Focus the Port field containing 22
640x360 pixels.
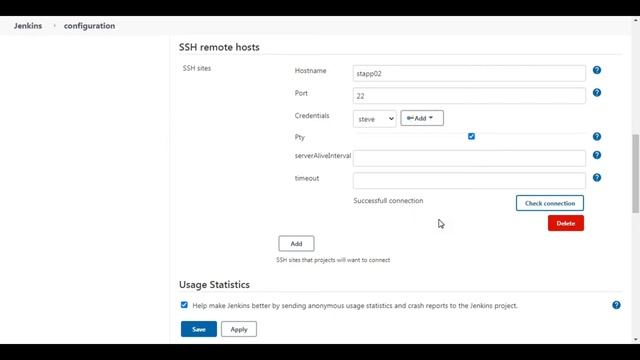point(469,96)
